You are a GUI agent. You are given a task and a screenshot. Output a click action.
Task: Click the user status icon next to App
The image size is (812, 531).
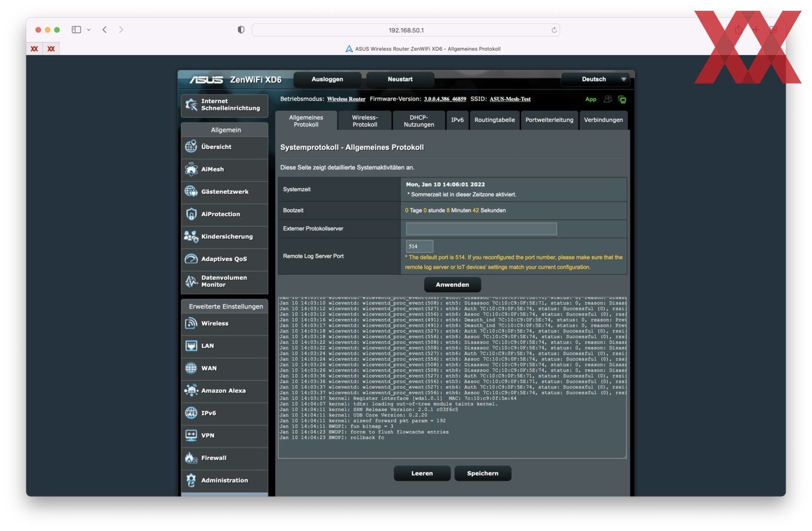[608, 99]
